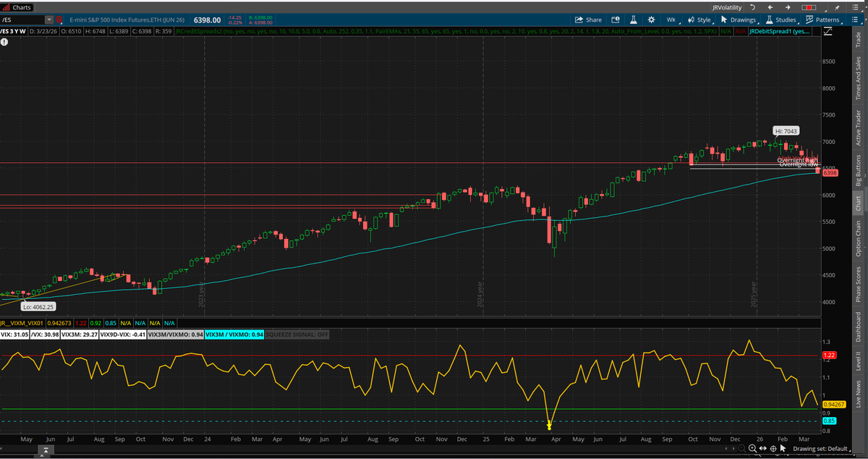Open the Style dropdown menu
The height and width of the screenshot is (459, 868).
[x=699, y=20]
